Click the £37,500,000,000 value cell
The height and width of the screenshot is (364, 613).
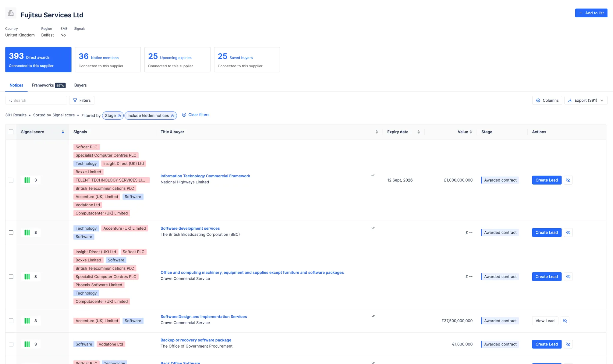(x=457, y=321)
